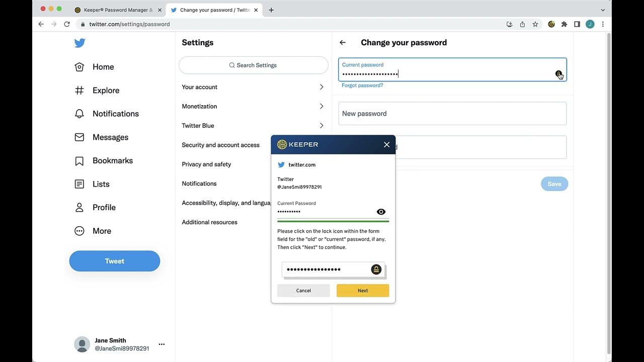
Task: Open the Chrome three-dot menu
Action: (x=603, y=24)
